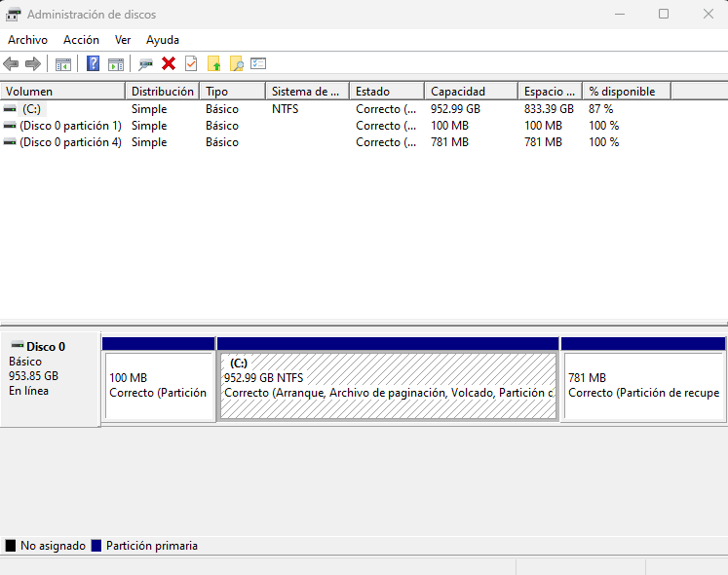728x575 pixels.
Task: Open the Ayuda menu
Action: [x=163, y=40]
